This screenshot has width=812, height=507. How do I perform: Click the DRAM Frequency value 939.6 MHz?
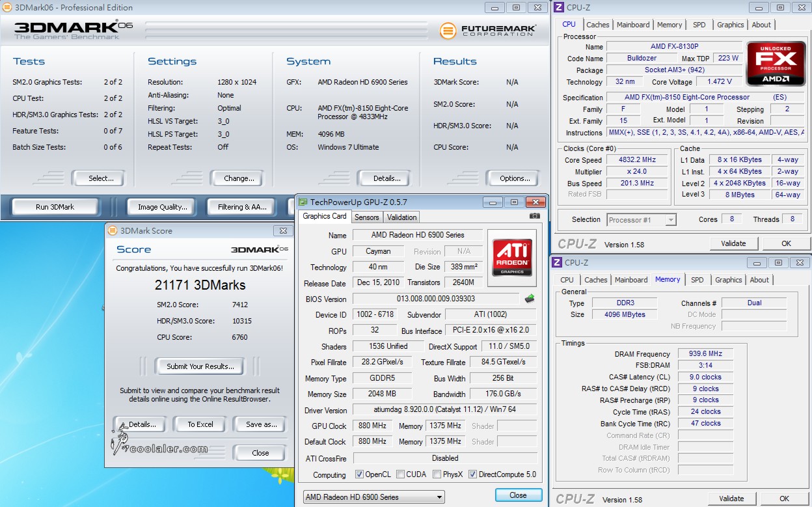point(705,353)
